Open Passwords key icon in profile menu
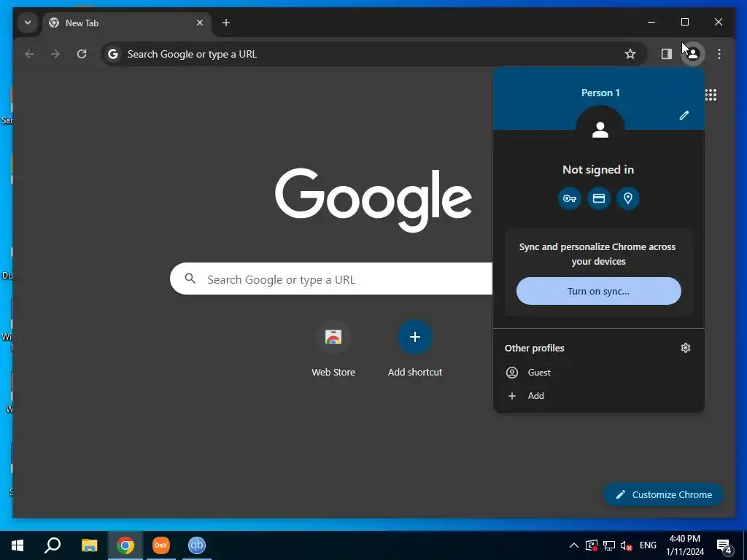Viewport: 747px width, 560px height. (570, 198)
